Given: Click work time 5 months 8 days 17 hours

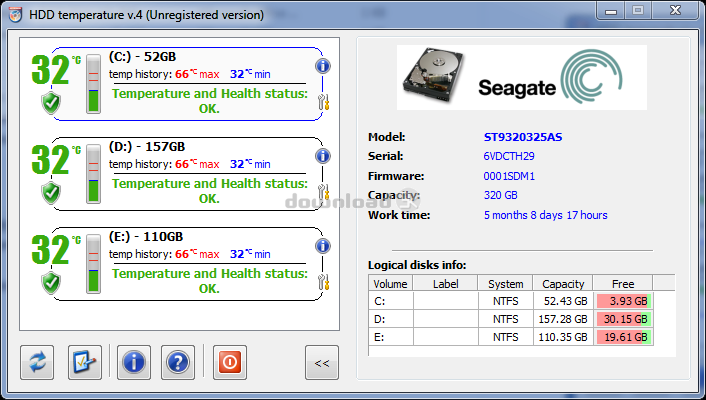Looking at the screenshot, I should pyautogui.click(x=546, y=215).
